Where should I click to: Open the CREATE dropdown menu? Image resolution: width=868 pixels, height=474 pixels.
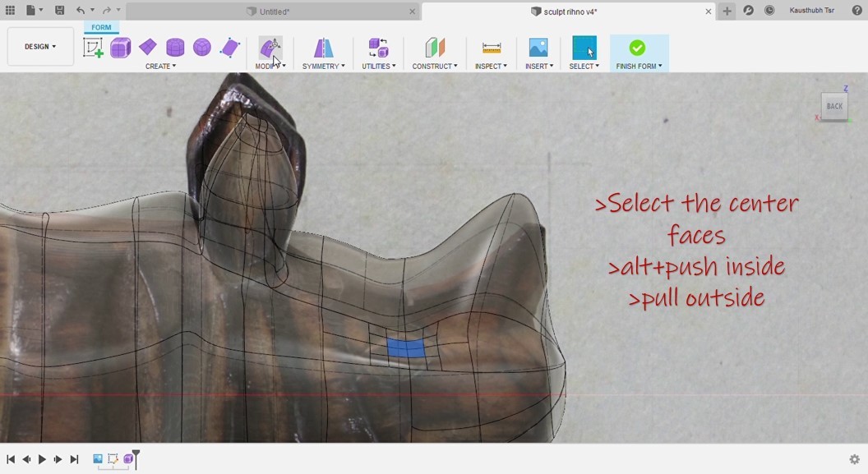click(x=160, y=66)
